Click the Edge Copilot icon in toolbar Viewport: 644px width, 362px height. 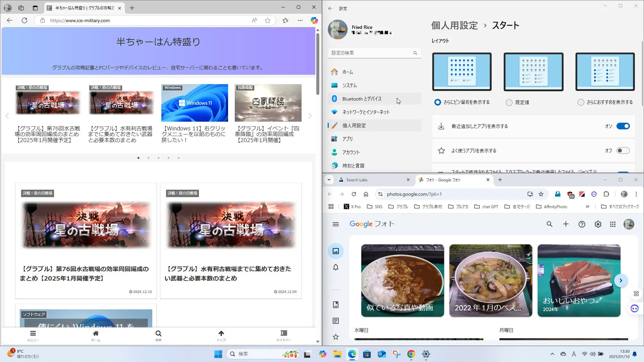pos(314,20)
